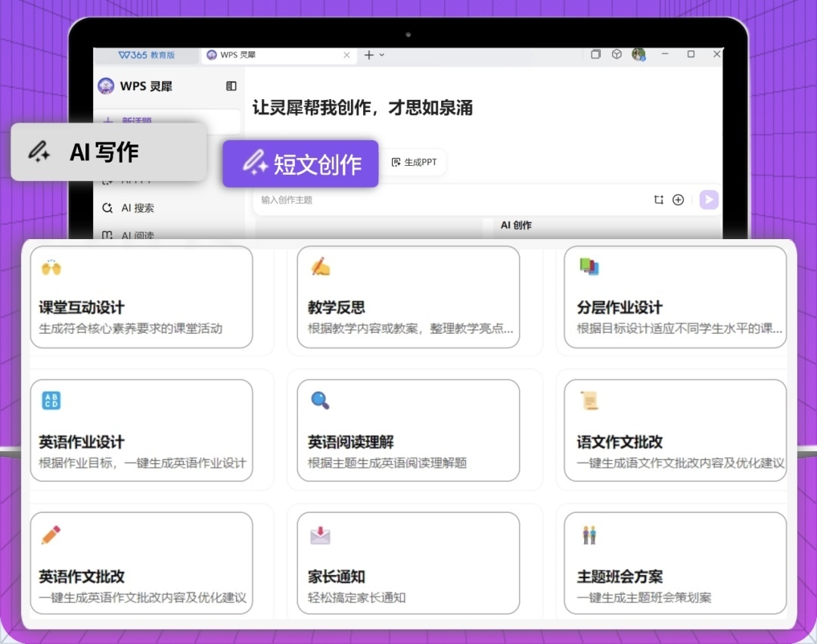Close the WPS 灵犀 tab
The width and height of the screenshot is (817, 644).
click(x=347, y=55)
